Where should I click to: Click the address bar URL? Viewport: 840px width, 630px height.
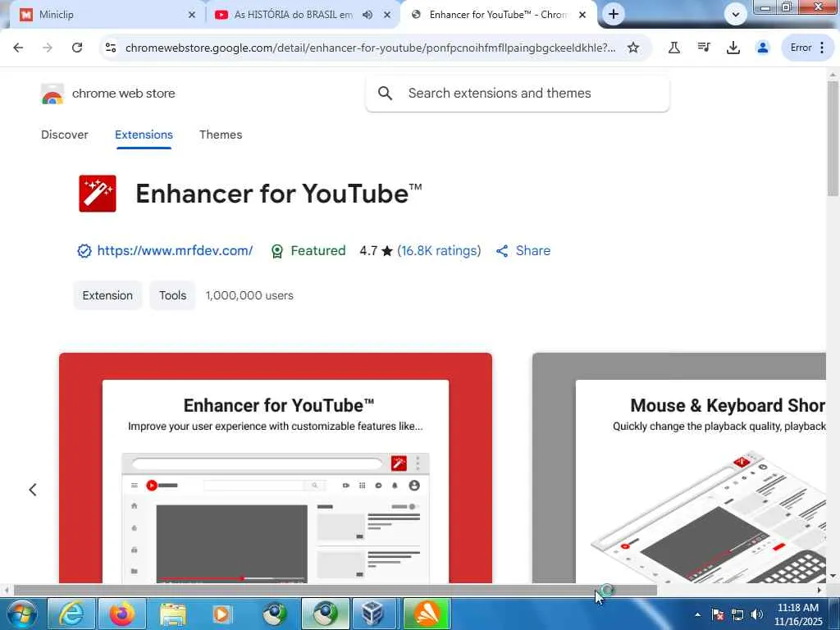(370, 48)
